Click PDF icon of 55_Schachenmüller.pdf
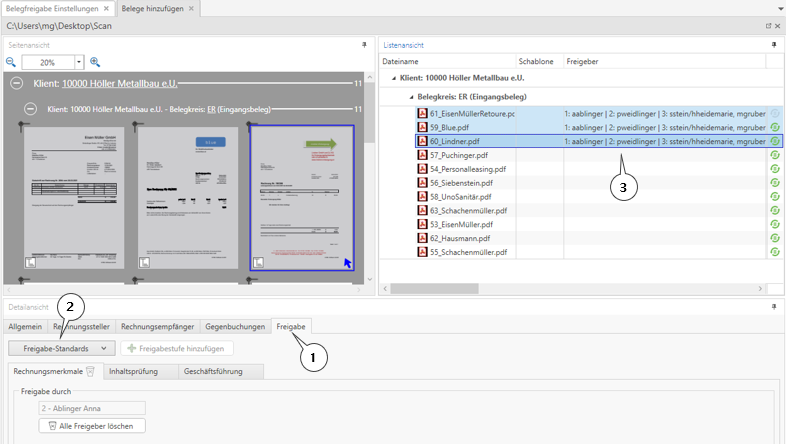Screen dimensions: 786x444 pos(423,252)
